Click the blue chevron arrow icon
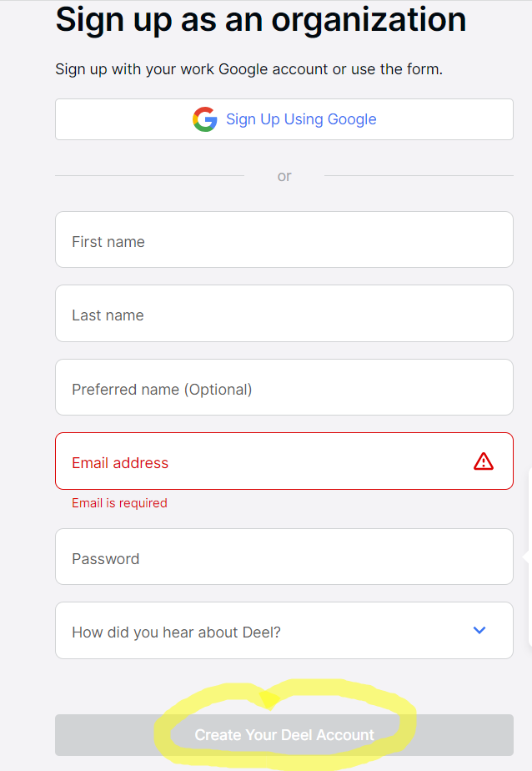The width and height of the screenshot is (532, 771). tap(479, 630)
